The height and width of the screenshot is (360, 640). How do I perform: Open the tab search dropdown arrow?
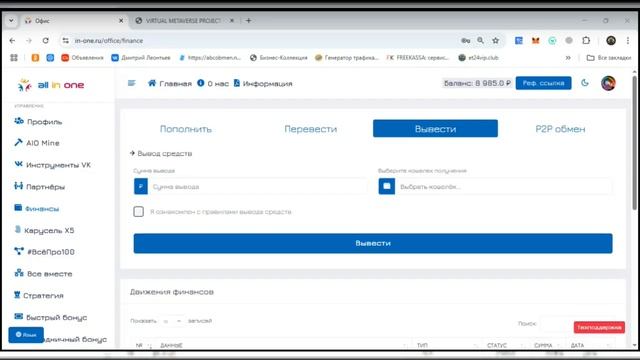pyautogui.click(x=11, y=20)
